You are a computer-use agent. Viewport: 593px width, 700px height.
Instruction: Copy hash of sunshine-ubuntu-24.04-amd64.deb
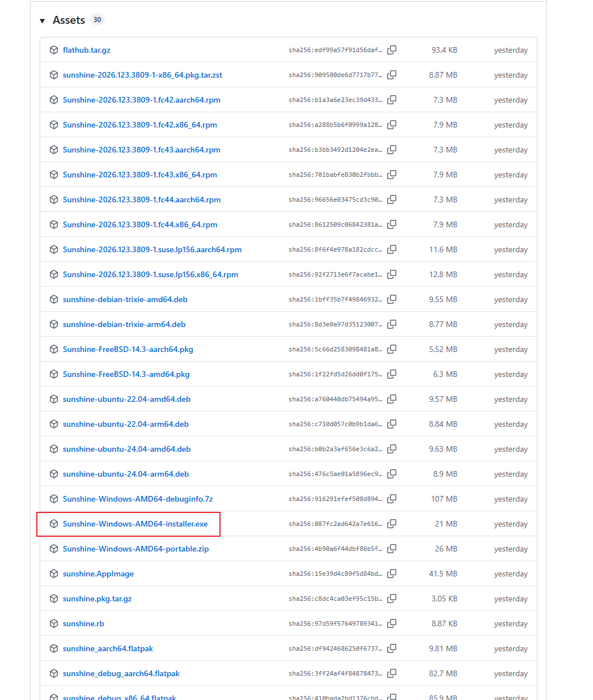(x=392, y=449)
